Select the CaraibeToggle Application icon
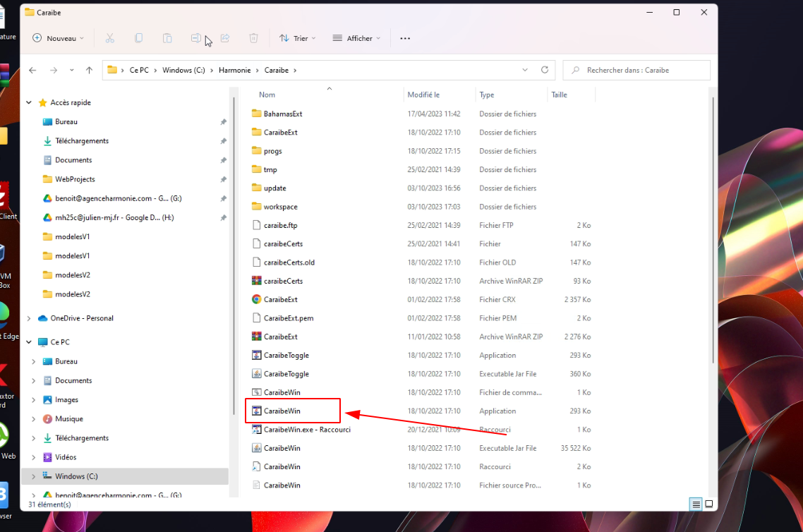The height and width of the screenshot is (532, 803). tap(257, 356)
